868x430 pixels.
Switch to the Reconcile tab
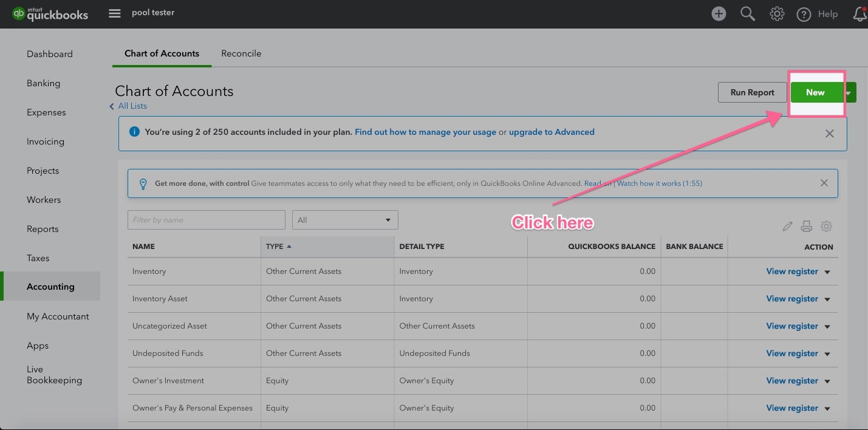tap(241, 53)
